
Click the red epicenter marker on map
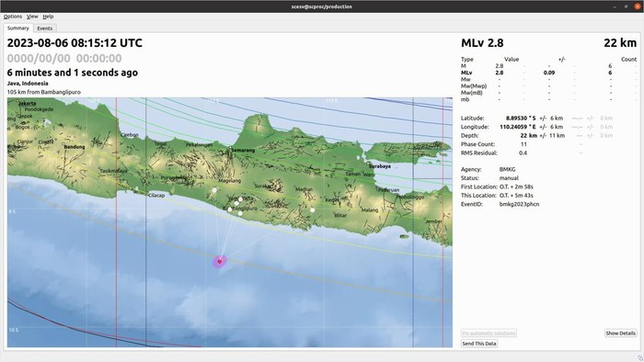[x=220, y=261]
